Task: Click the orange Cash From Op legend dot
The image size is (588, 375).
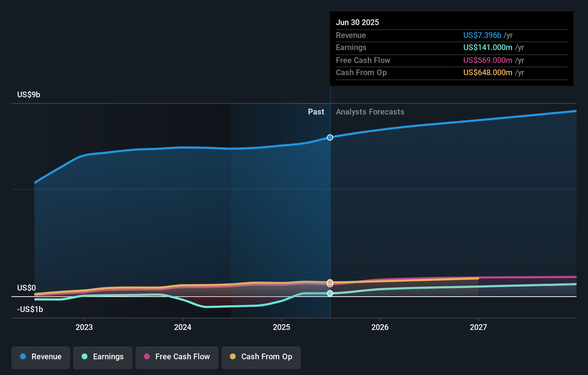Action: coord(233,357)
